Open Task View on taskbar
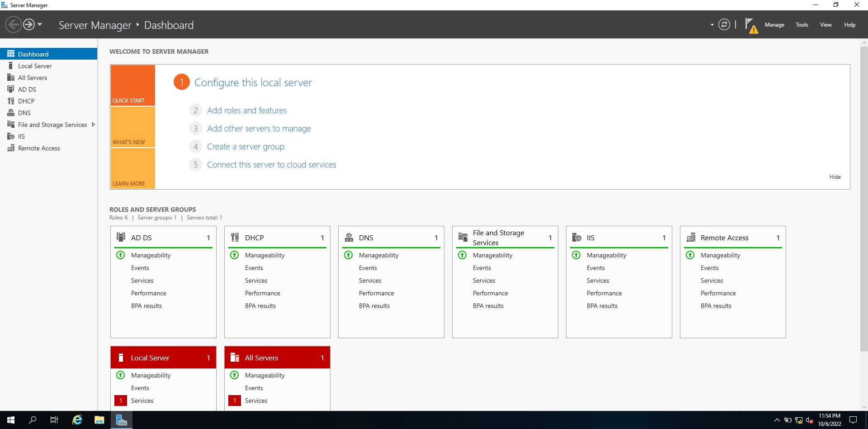The width and height of the screenshot is (868, 429). click(54, 420)
